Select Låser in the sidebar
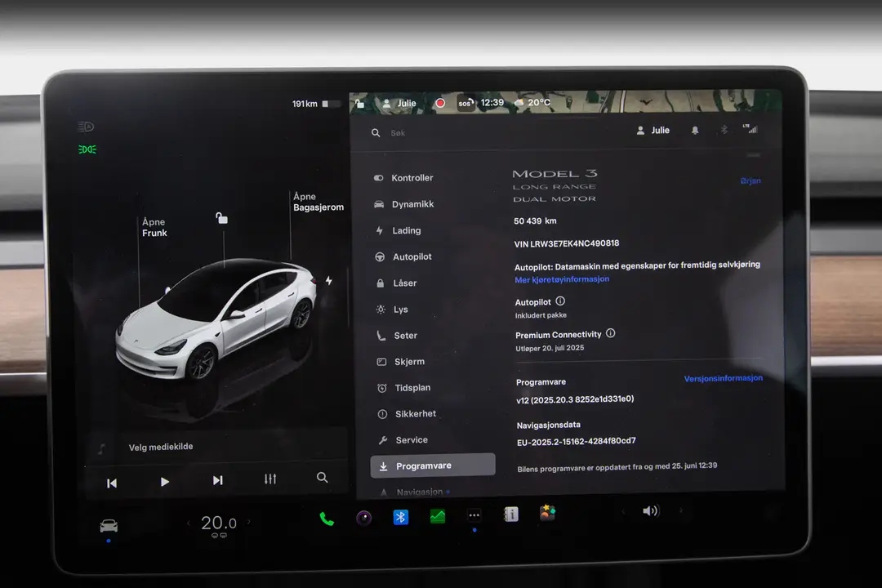Screen dimensions: 882x588 (397, 283)
